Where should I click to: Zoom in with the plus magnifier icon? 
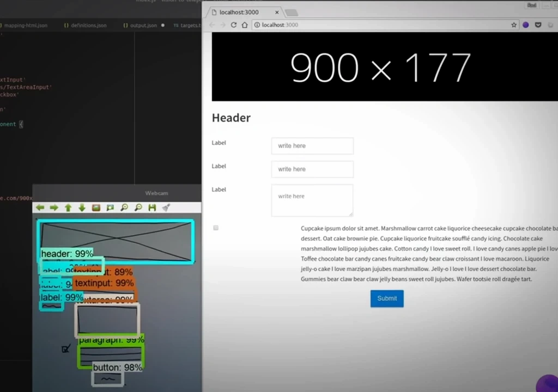[x=124, y=207]
